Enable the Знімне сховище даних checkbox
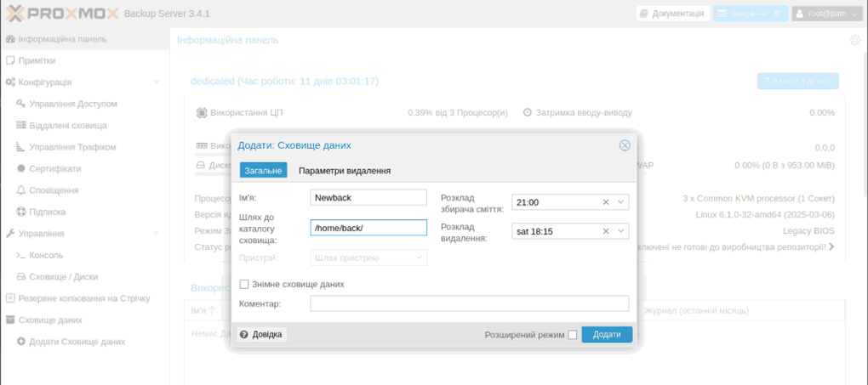 (x=244, y=284)
